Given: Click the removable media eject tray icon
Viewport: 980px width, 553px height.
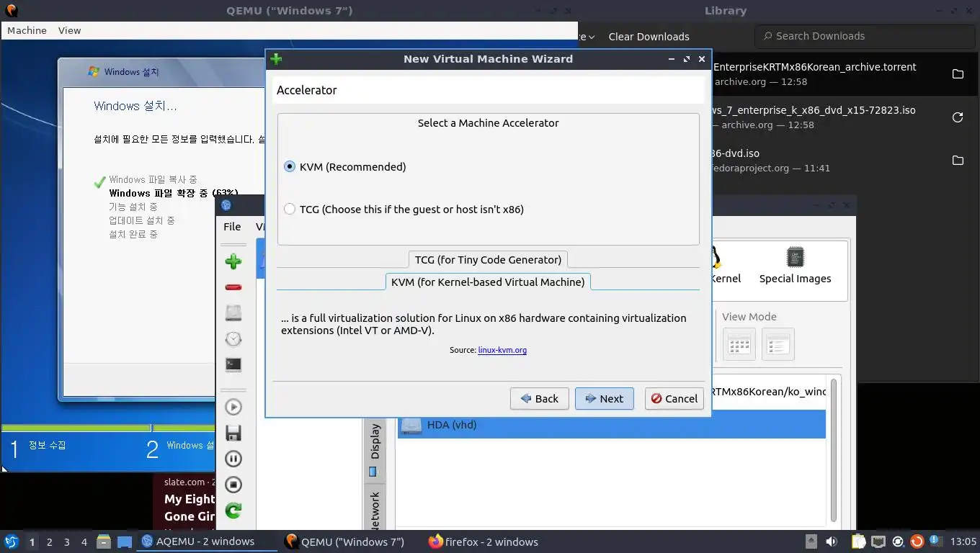Looking at the screenshot, I should [811, 541].
